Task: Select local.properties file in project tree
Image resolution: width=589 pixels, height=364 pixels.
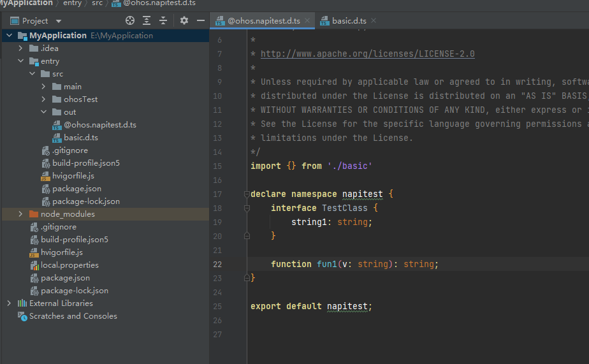Action: (x=69, y=265)
